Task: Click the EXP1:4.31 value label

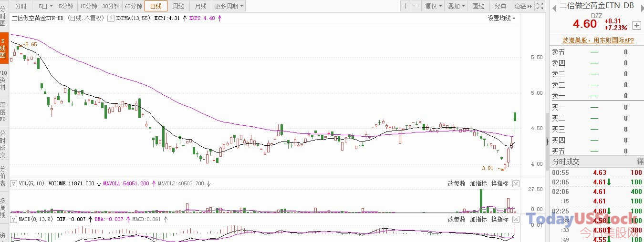Action: click(x=167, y=19)
